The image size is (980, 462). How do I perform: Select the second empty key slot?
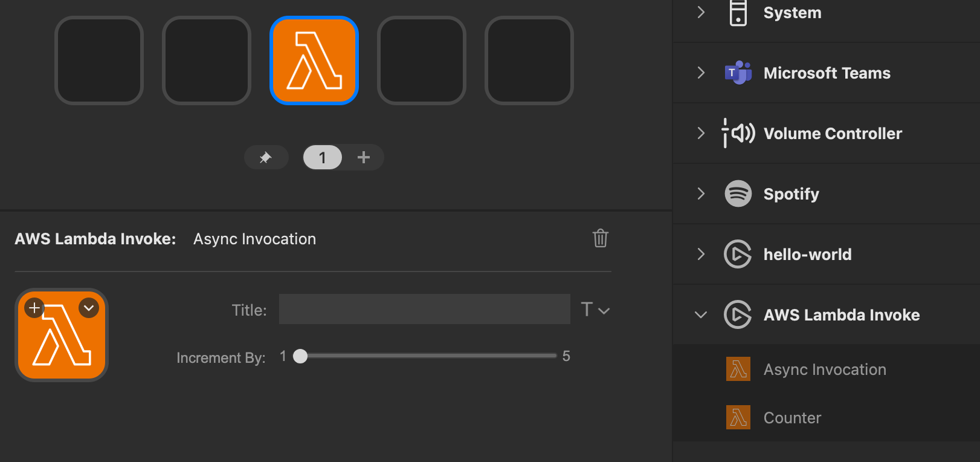tap(207, 60)
